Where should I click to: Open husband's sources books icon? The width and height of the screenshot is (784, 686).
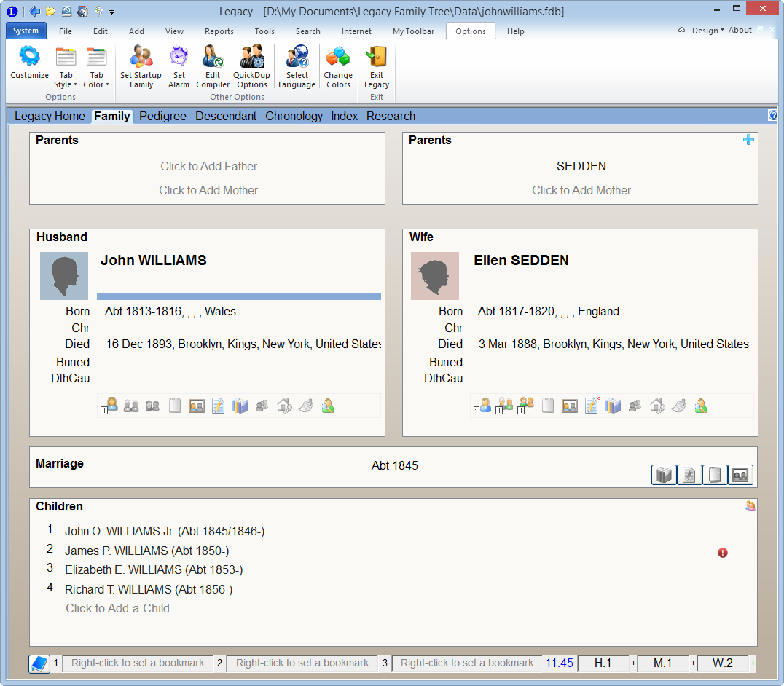tap(240, 406)
